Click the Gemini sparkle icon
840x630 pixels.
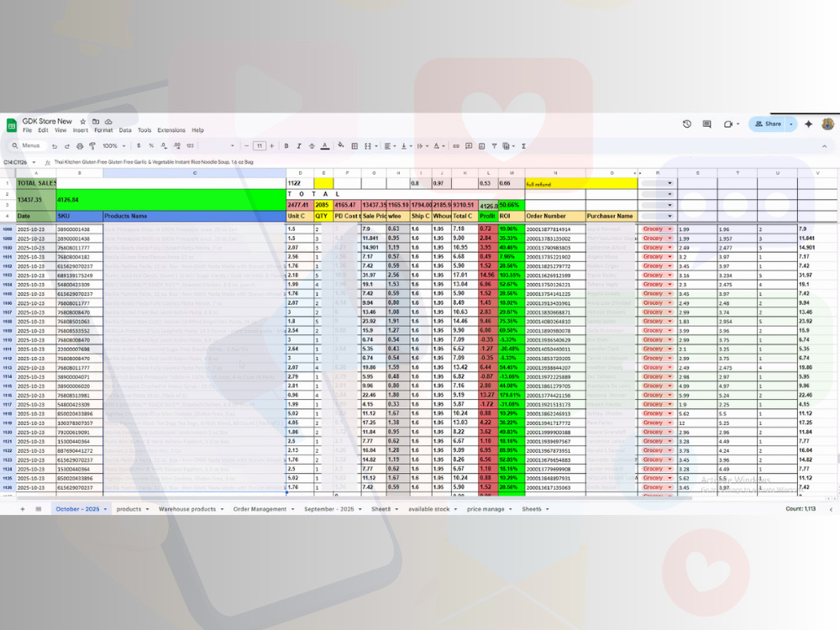coord(808,123)
